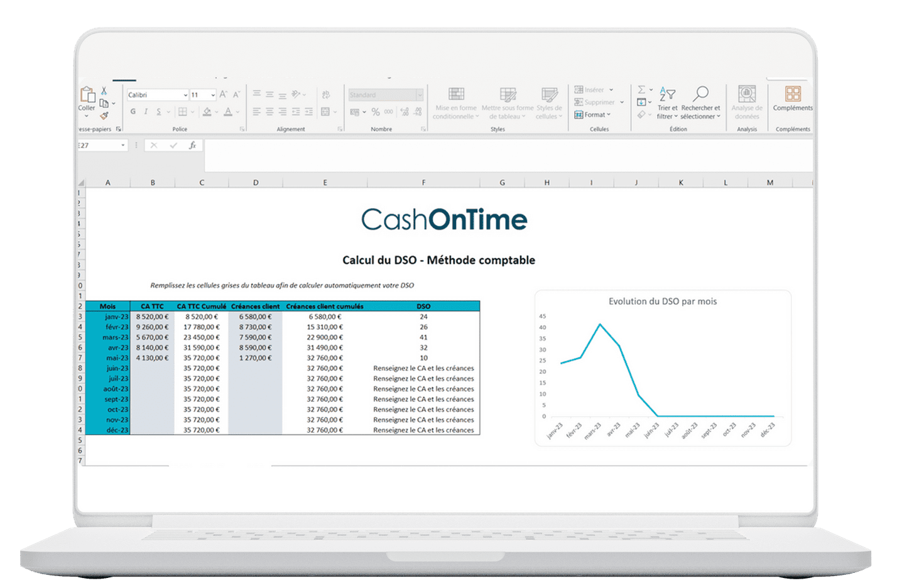This screenshot has height=588, width=897.
Task: Open Mettre sous forme de tableau
Action: (508, 104)
